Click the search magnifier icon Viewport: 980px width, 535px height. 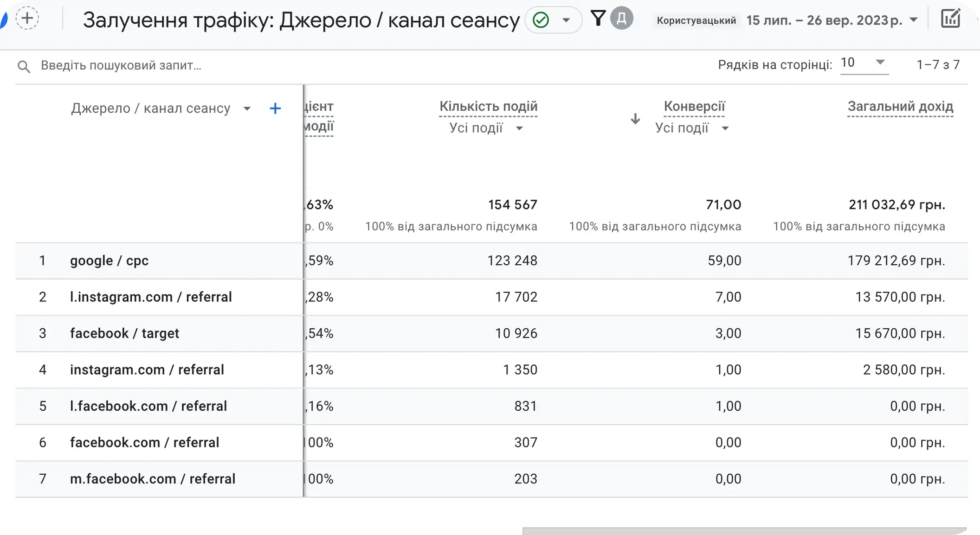click(24, 66)
